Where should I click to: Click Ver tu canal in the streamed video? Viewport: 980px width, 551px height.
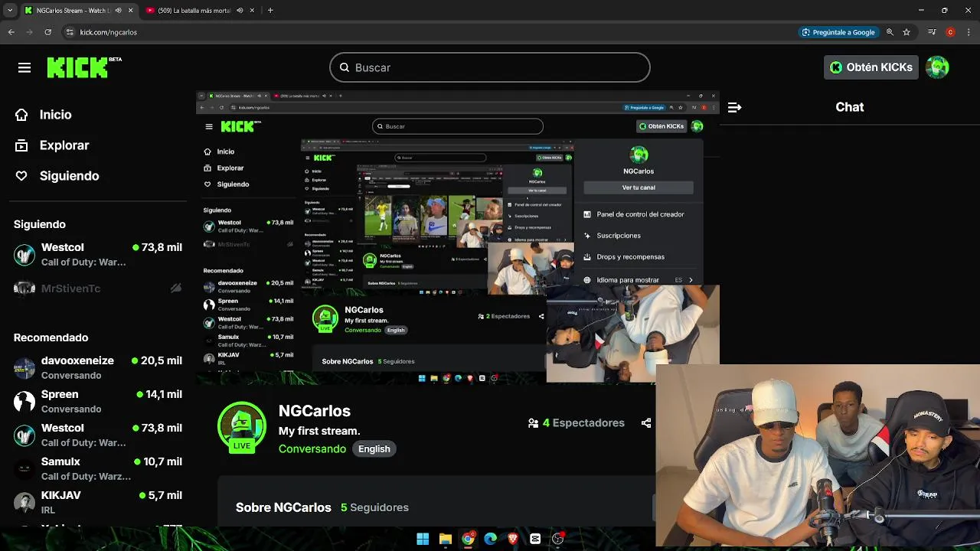pos(639,187)
